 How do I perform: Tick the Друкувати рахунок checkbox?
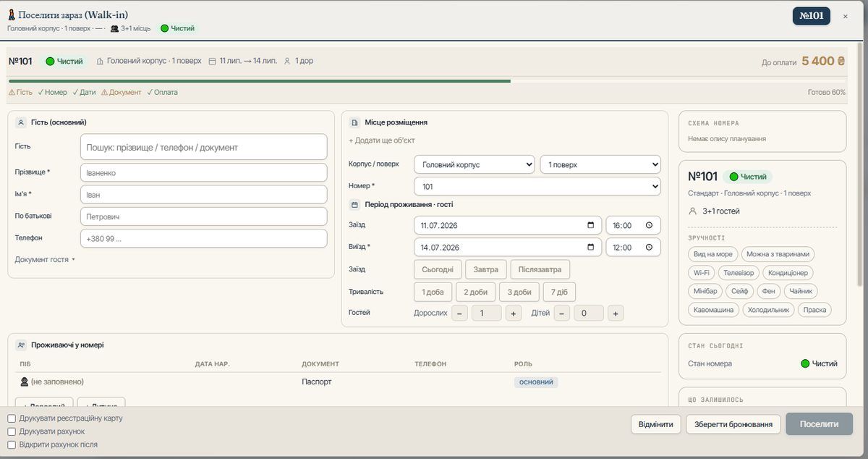12,431
